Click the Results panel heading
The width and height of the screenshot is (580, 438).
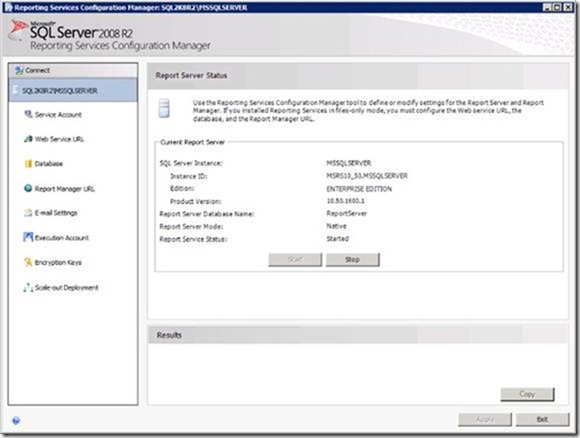pos(169,335)
